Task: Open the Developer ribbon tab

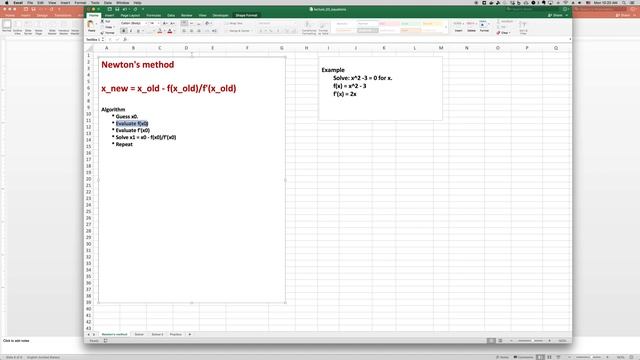Action: pos(220,16)
